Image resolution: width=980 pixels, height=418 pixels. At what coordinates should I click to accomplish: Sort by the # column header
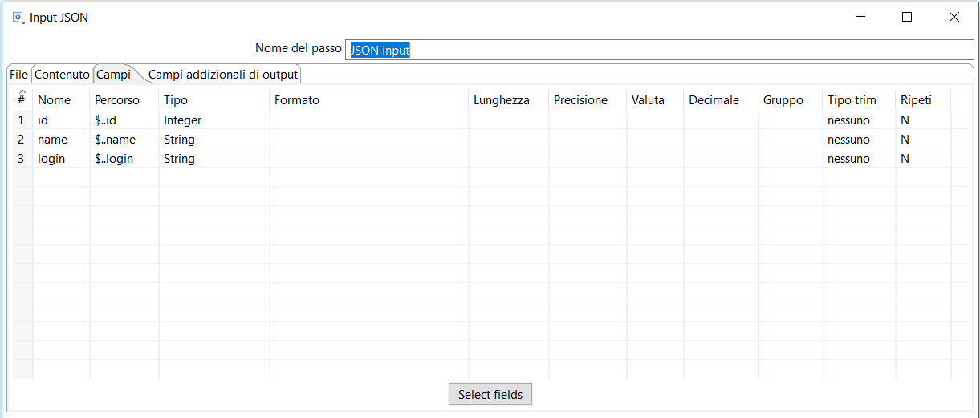point(22,99)
